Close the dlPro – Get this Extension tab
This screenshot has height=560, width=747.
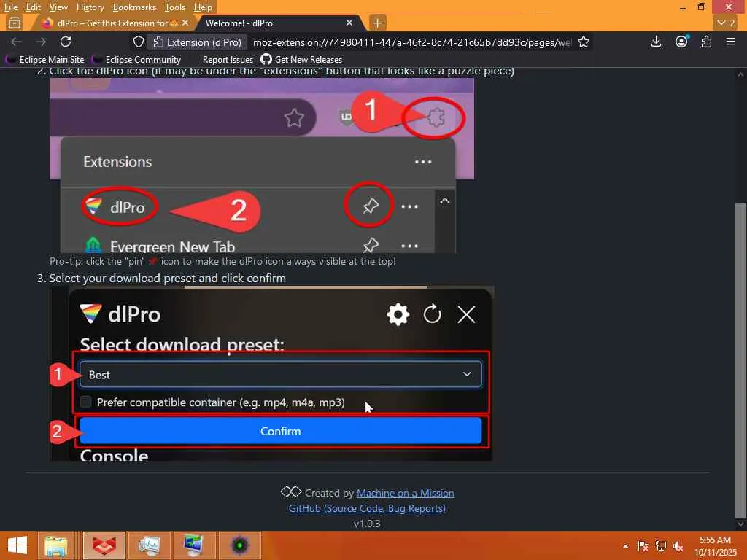coord(185,23)
